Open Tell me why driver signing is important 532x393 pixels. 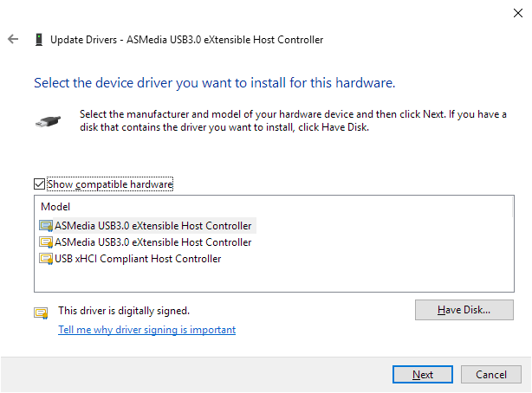(147, 330)
